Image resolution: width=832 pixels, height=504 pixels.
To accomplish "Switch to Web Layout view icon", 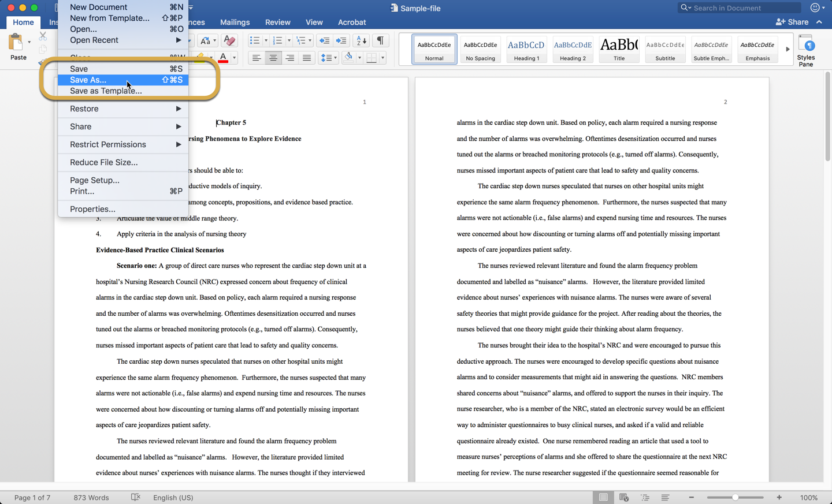I will coord(624,497).
